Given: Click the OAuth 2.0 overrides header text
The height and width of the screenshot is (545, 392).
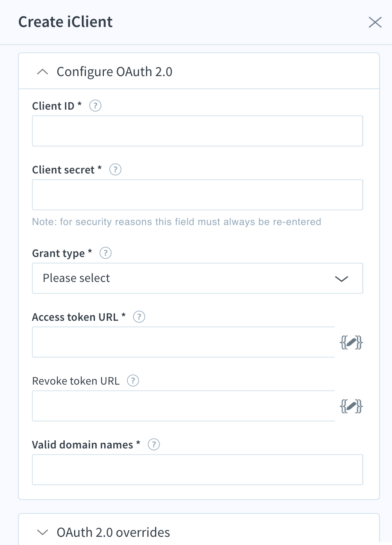Looking at the screenshot, I should tap(113, 532).
